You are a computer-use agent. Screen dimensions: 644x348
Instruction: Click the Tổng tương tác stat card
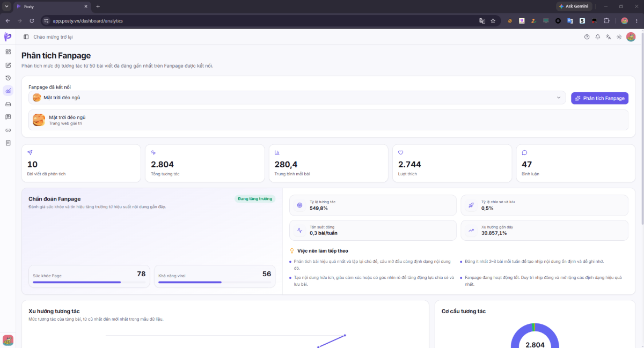[204, 164]
